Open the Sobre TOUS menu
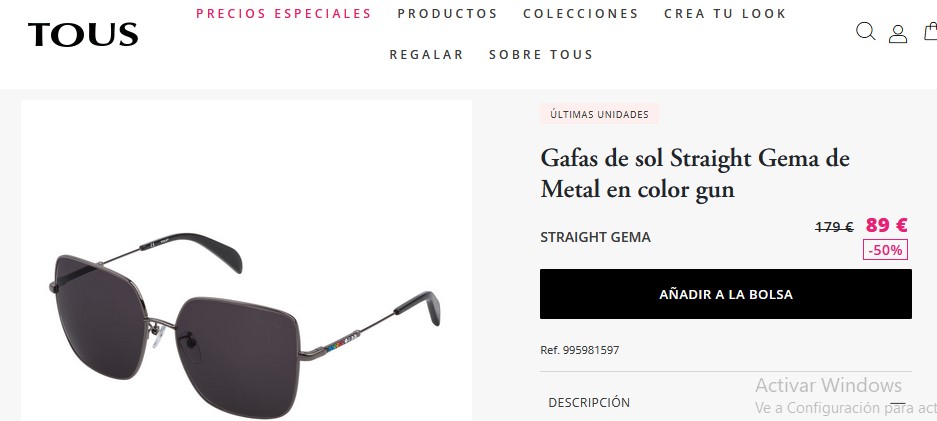 [x=541, y=54]
